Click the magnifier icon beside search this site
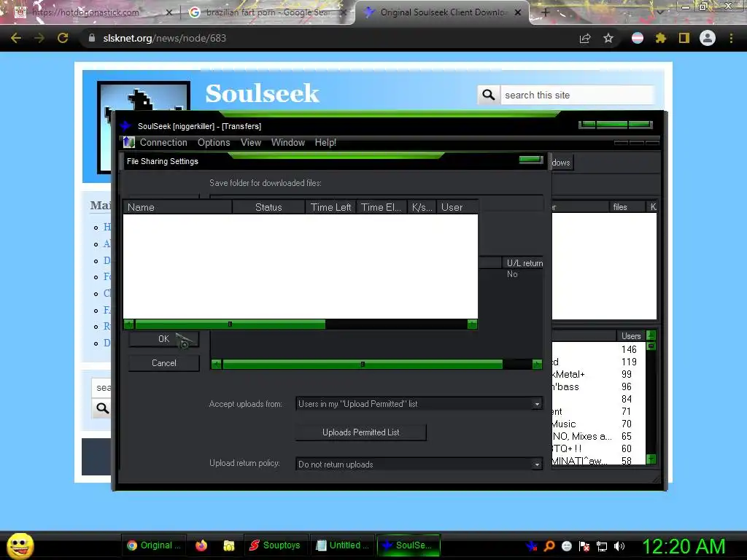Screen dimensions: 747x560 [488, 95]
